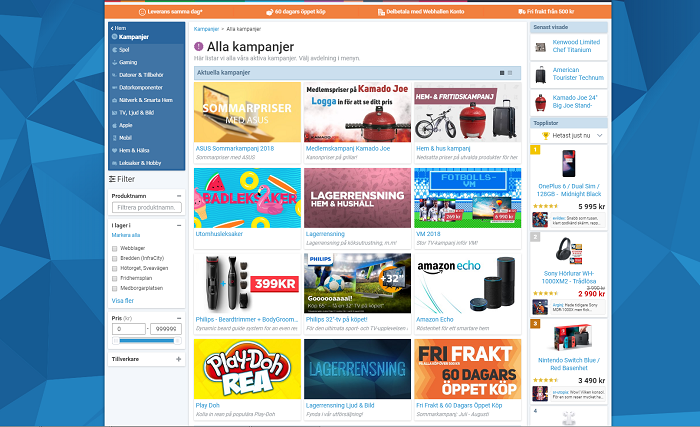Open ASUS Sommarkampanj 2018 link
This screenshot has width=700, height=427.
pos(228,148)
